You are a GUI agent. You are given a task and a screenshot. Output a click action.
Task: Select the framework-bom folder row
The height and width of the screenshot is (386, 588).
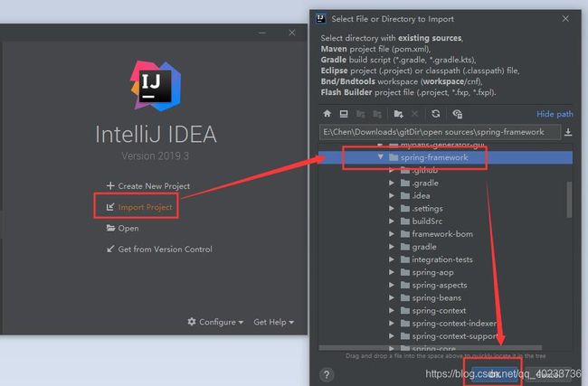(445, 234)
